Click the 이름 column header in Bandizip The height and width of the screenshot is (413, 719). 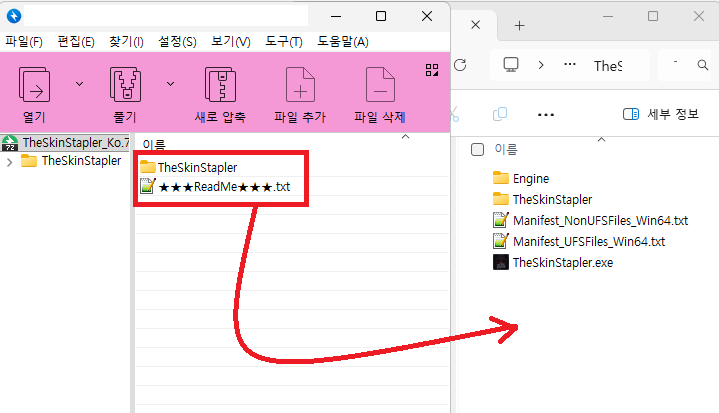tap(154, 144)
